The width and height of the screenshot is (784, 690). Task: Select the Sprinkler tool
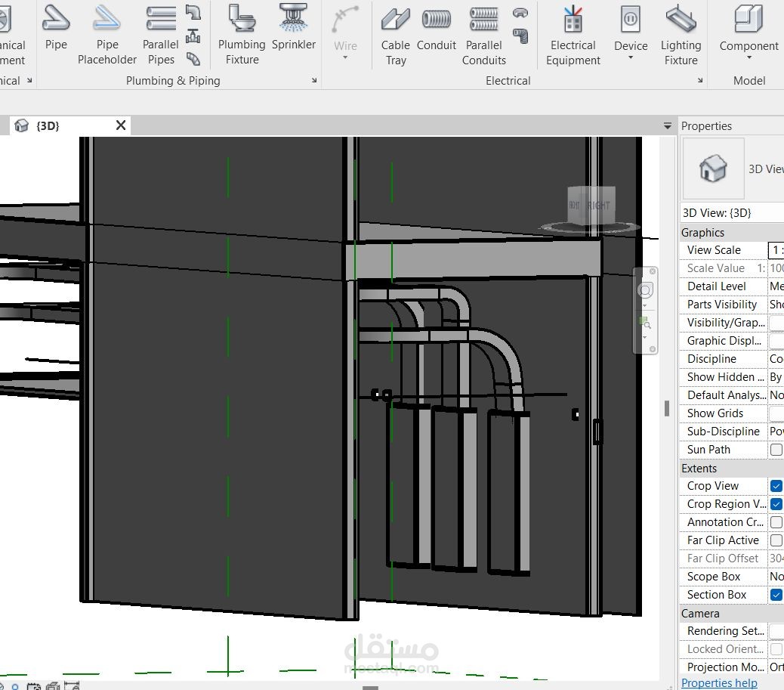click(294, 28)
